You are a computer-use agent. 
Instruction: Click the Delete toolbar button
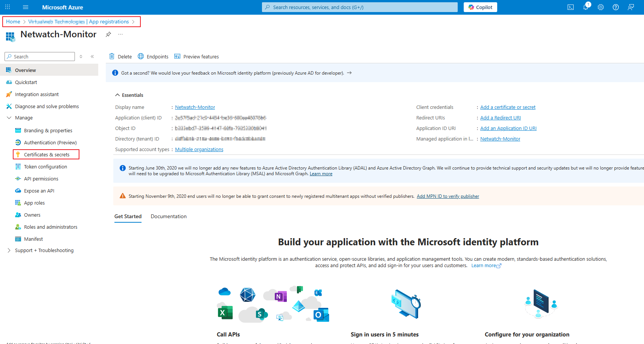[x=120, y=57]
